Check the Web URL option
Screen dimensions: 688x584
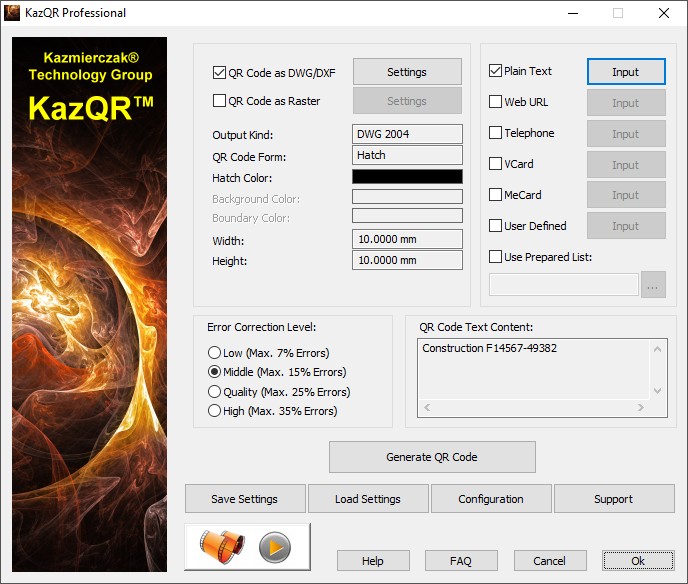pyautogui.click(x=495, y=102)
